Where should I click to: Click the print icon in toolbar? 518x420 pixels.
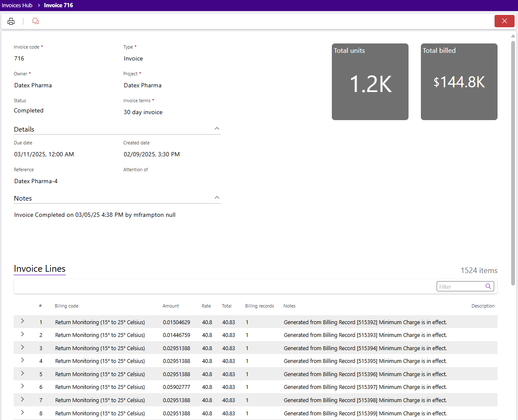pyautogui.click(x=11, y=21)
